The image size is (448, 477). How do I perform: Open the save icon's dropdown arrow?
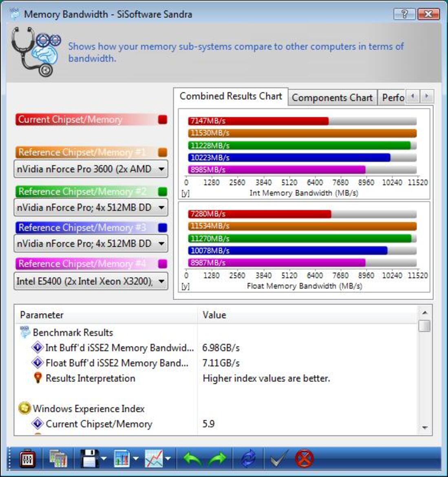pyautogui.click(x=104, y=458)
